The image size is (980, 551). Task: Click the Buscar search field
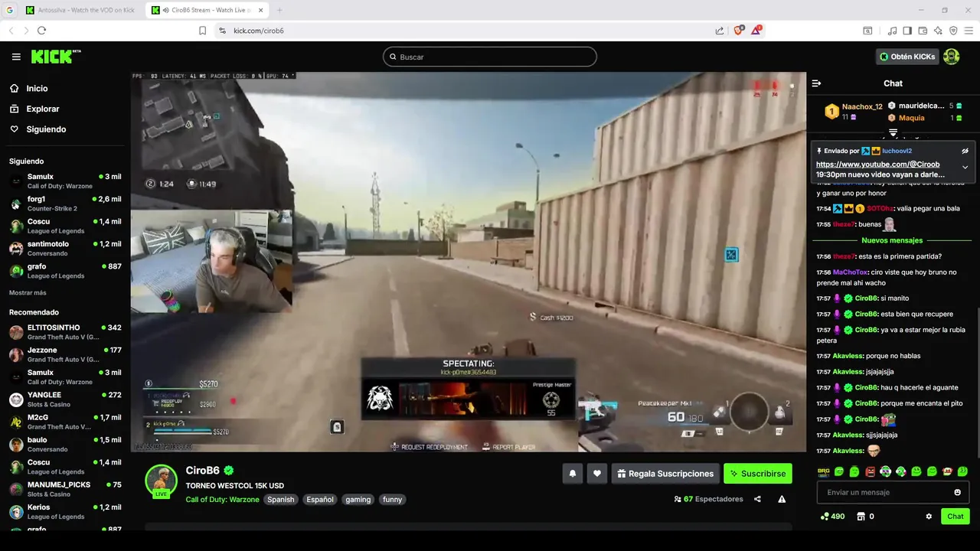click(490, 57)
